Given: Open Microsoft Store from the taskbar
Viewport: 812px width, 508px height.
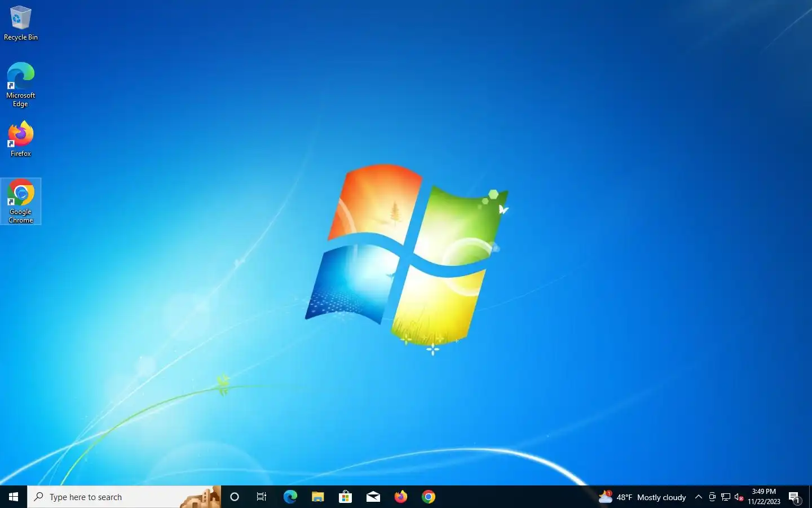Looking at the screenshot, I should tap(345, 497).
